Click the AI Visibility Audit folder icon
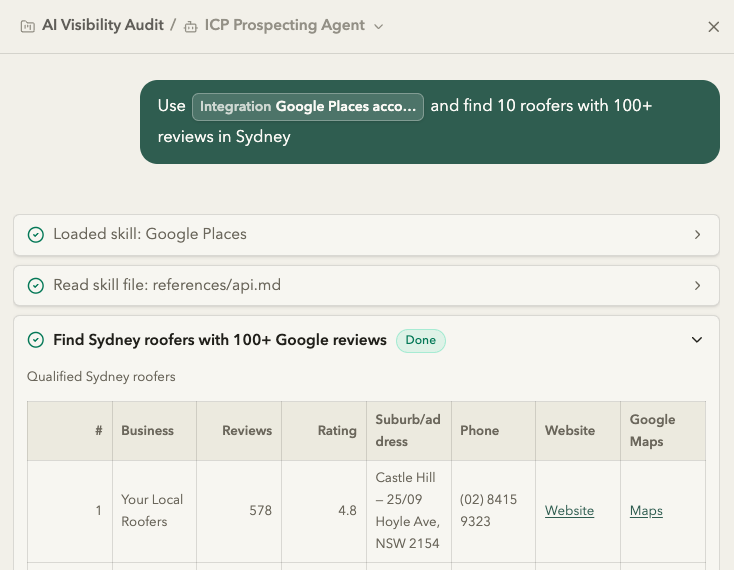Viewport: 734px width, 570px height. point(28,26)
